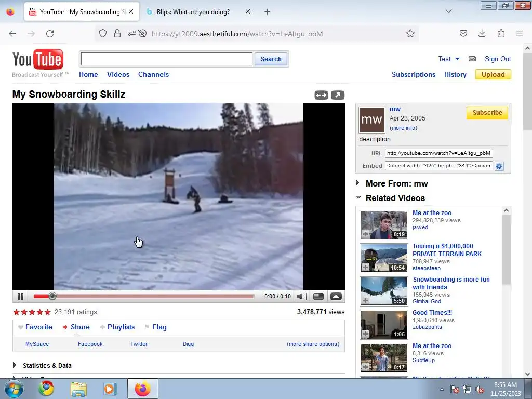
Task: Mute the video player volume icon
Action: click(301, 297)
